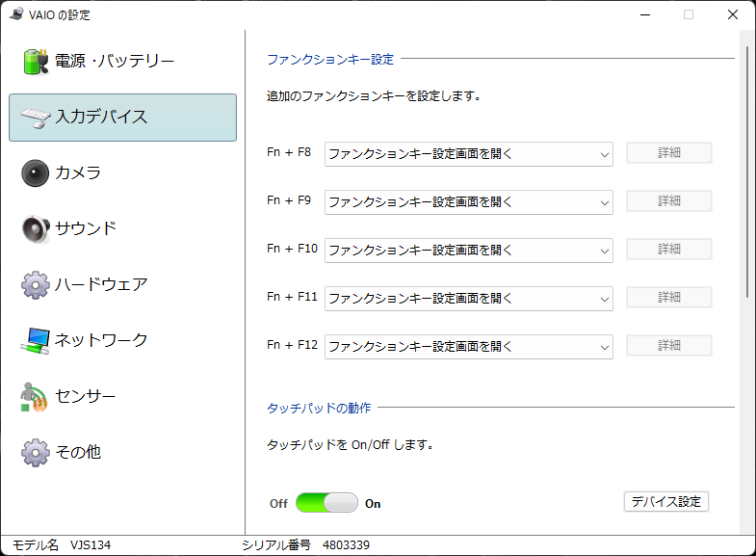Click the keyboard icon for 入力デバイス
This screenshot has width=756, height=556.
point(36,118)
